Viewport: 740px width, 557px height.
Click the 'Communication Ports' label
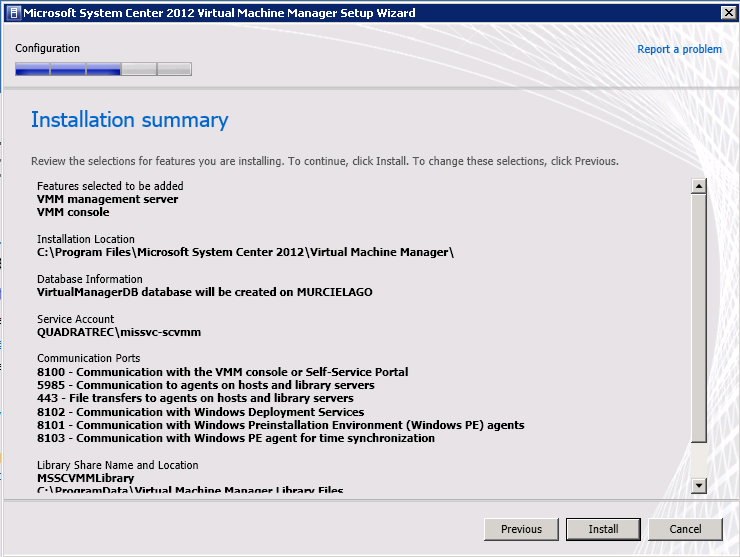tap(89, 358)
